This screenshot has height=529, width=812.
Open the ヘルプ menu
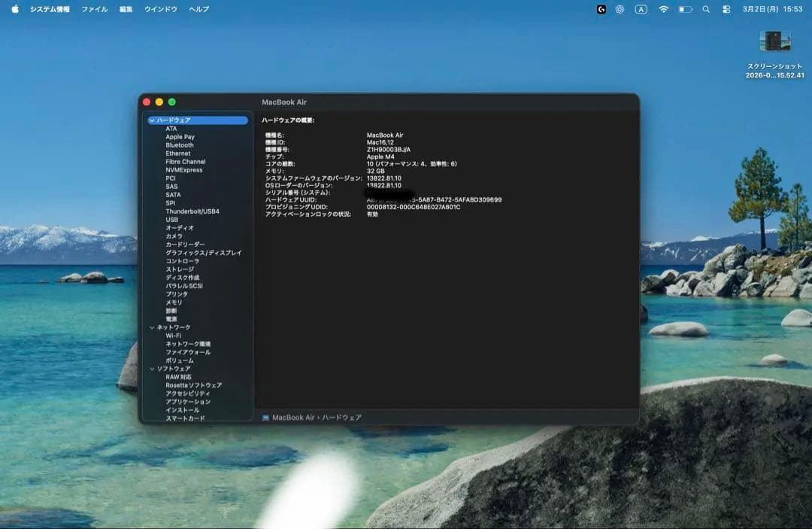[198, 9]
